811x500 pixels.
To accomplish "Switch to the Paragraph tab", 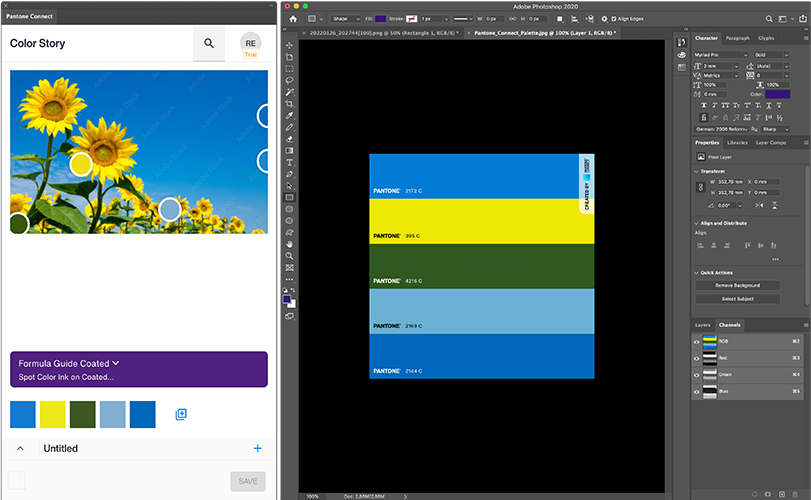I will pos(737,38).
